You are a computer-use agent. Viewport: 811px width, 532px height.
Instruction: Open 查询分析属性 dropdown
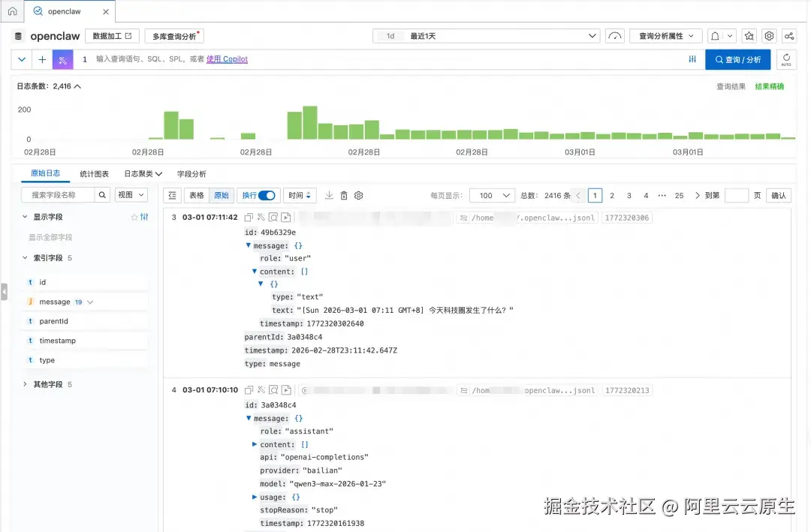tap(665, 36)
